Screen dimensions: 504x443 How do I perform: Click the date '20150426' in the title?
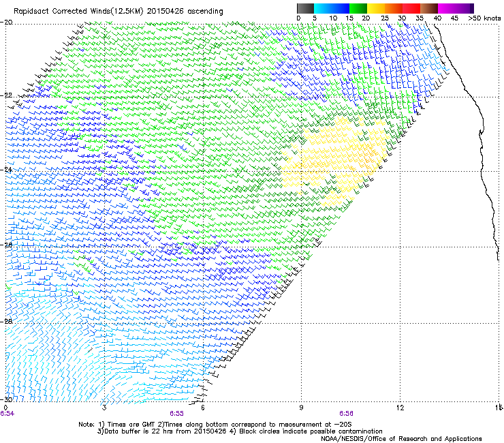(x=166, y=12)
